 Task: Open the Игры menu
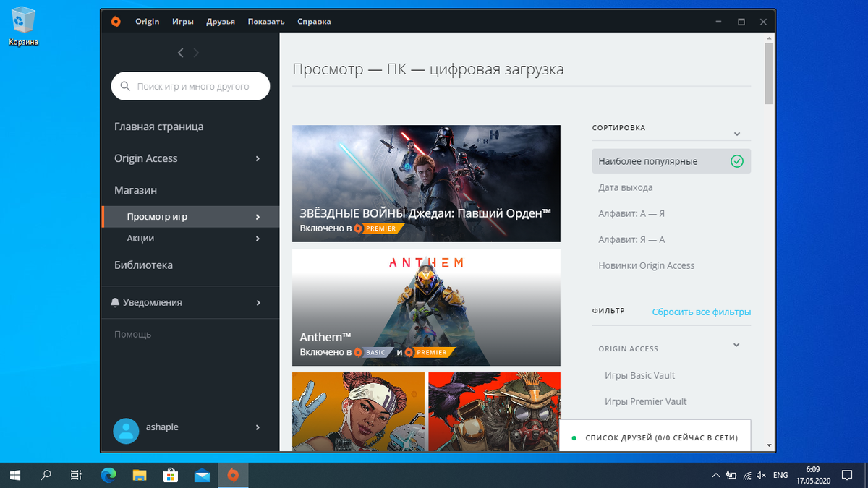[x=182, y=22]
